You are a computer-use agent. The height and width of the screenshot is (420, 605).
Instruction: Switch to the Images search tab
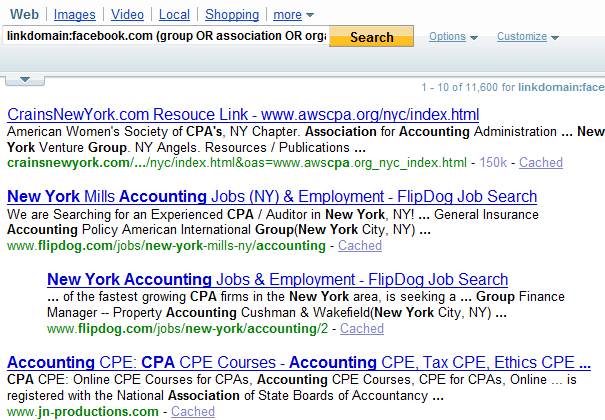pyautogui.click(x=74, y=15)
